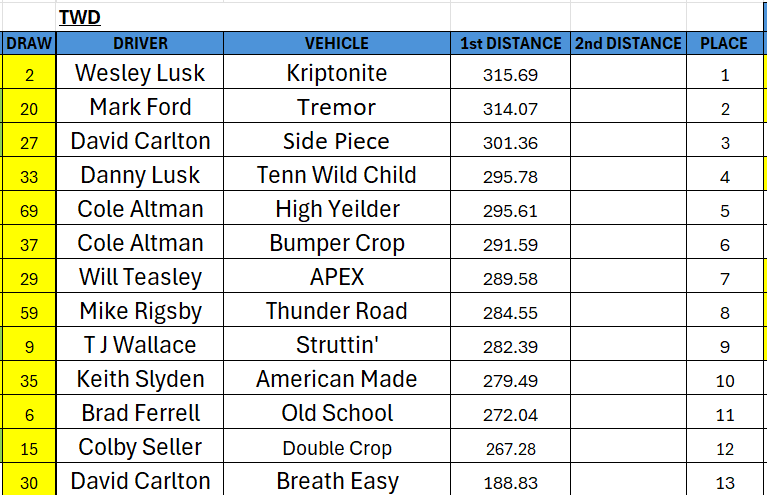Select the Double Crop vehicle cell
Screen dimensions: 767x495
click(x=336, y=448)
